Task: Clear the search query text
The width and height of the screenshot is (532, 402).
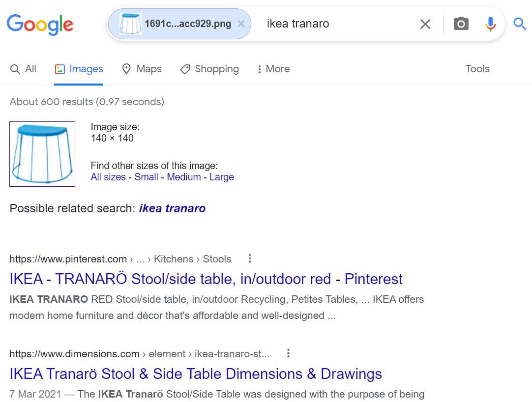Action: coord(425,24)
